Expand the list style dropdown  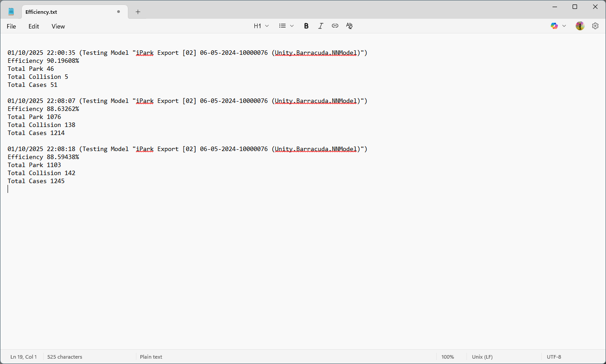tap(287, 26)
